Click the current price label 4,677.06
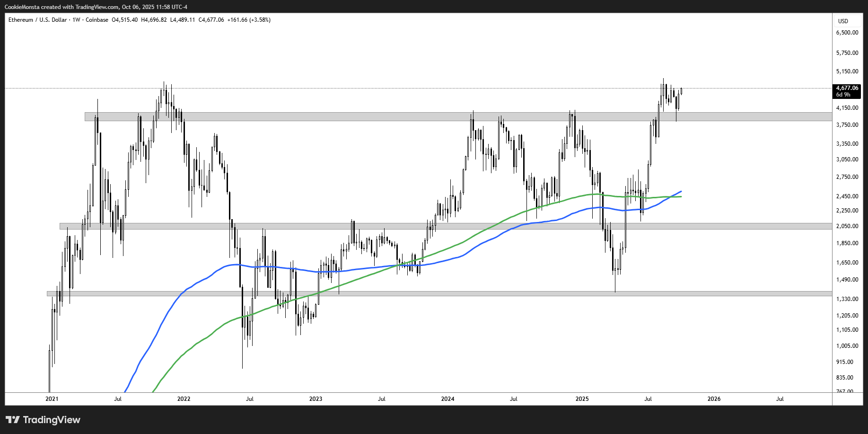The width and height of the screenshot is (868, 434). pyautogui.click(x=847, y=88)
